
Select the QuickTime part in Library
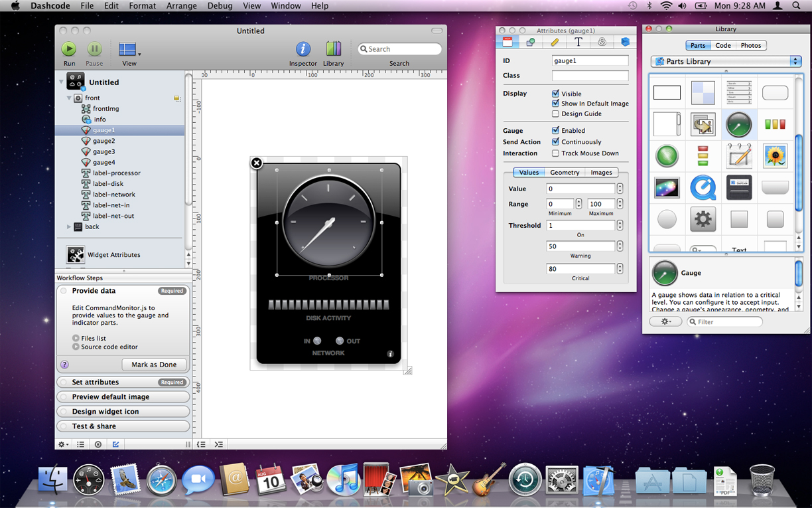pyautogui.click(x=703, y=188)
